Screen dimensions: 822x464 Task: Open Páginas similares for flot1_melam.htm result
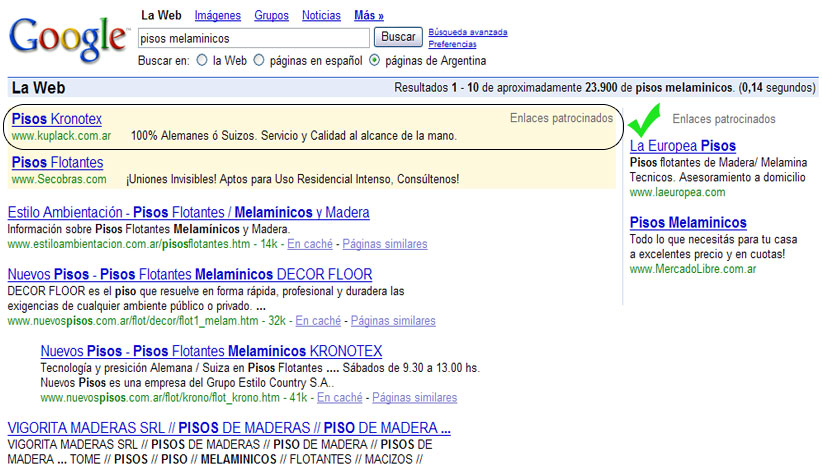tap(393, 320)
